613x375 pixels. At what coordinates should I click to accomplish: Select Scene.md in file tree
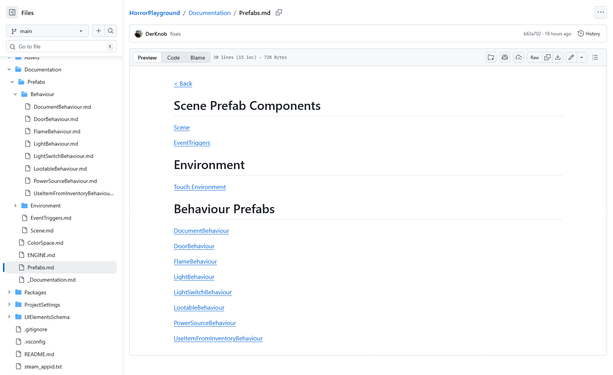(x=42, y=230)
